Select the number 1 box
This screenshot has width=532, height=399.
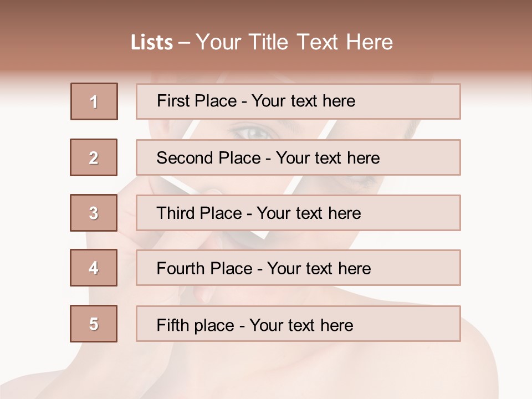point(94,101)
